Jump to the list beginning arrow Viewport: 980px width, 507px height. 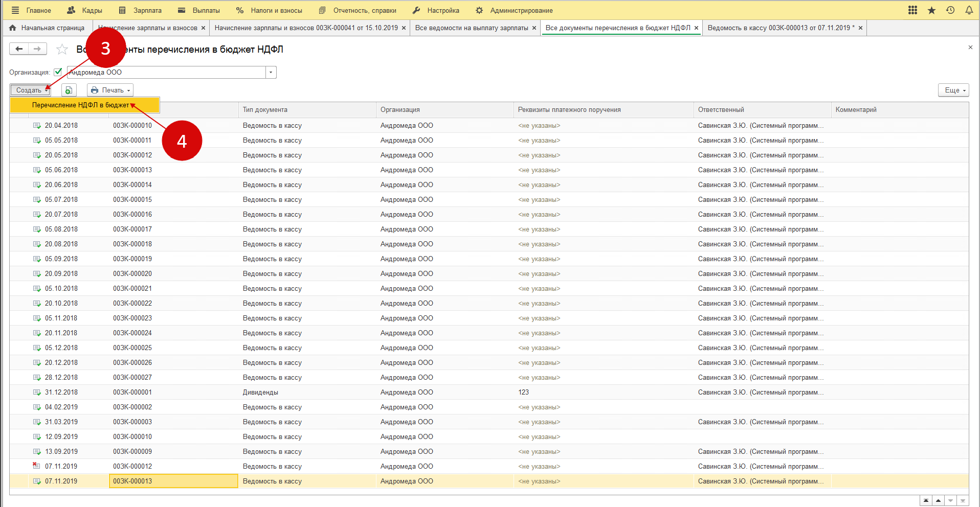(x=926, y=501)
